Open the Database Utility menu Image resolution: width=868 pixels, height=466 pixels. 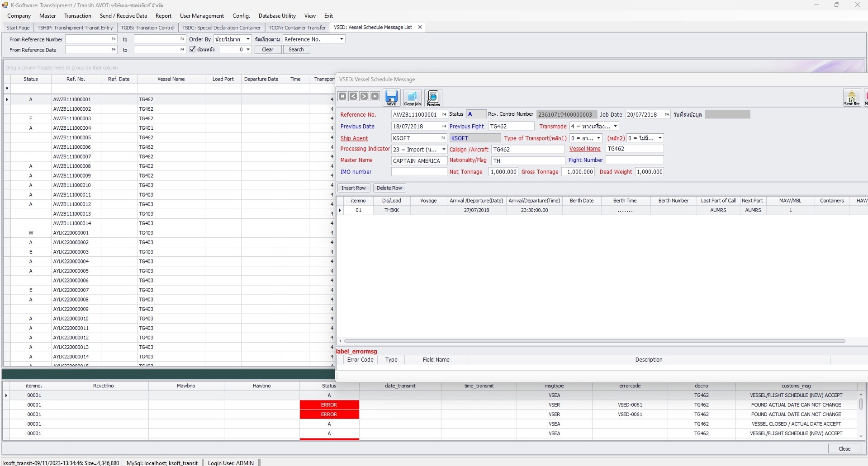tap(277, 15)
